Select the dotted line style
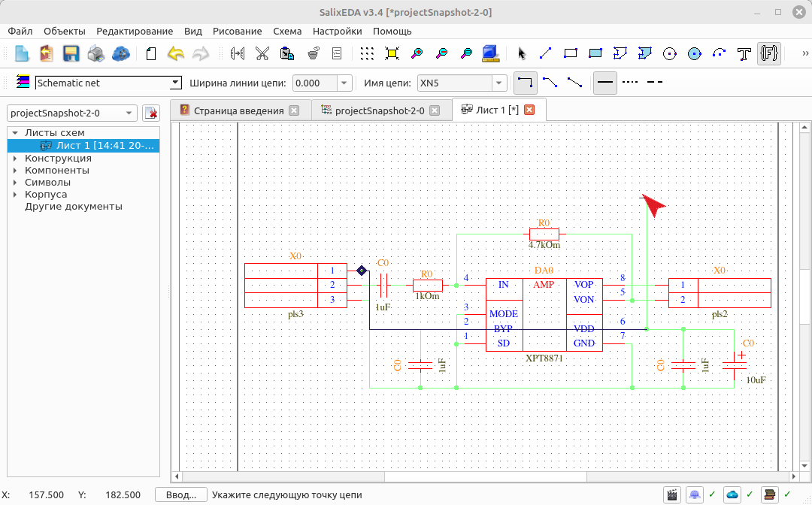Screen dimensions: 812x505 (x=630, y=82)
